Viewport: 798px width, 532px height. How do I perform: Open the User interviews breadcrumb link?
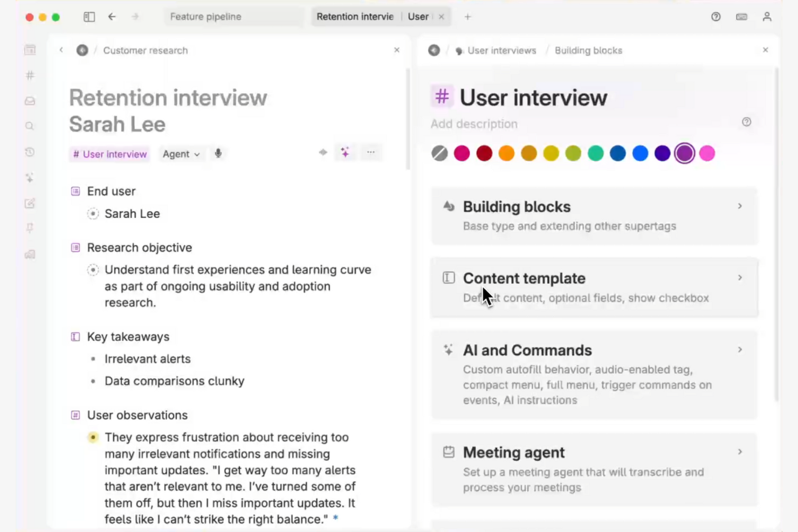(501, 50)
